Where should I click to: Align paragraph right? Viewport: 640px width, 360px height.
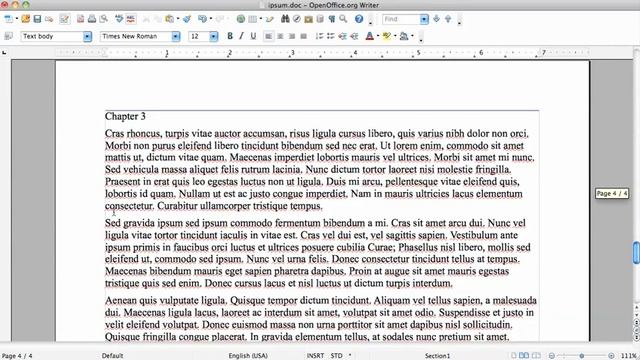click(291, 36)
